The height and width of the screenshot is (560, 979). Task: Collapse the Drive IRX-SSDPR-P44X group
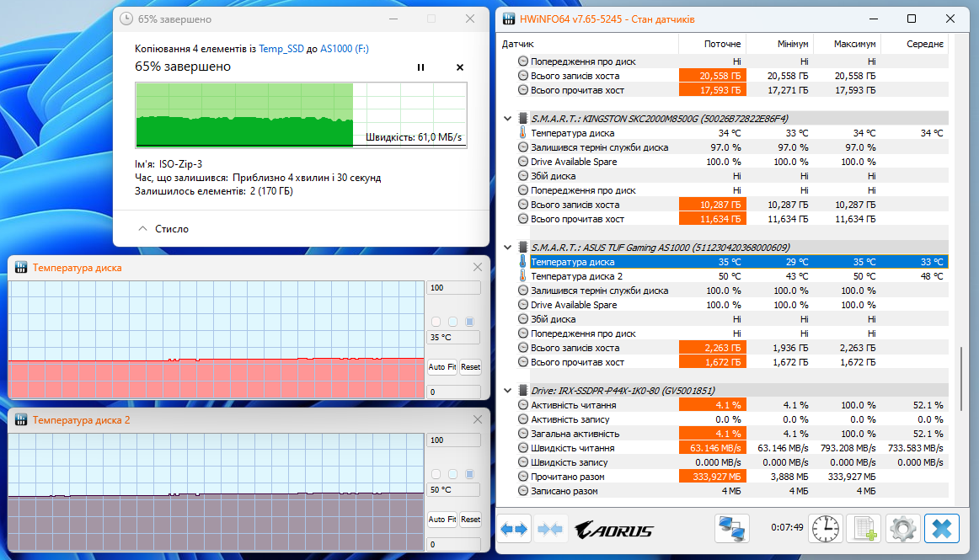pos(507,390)
